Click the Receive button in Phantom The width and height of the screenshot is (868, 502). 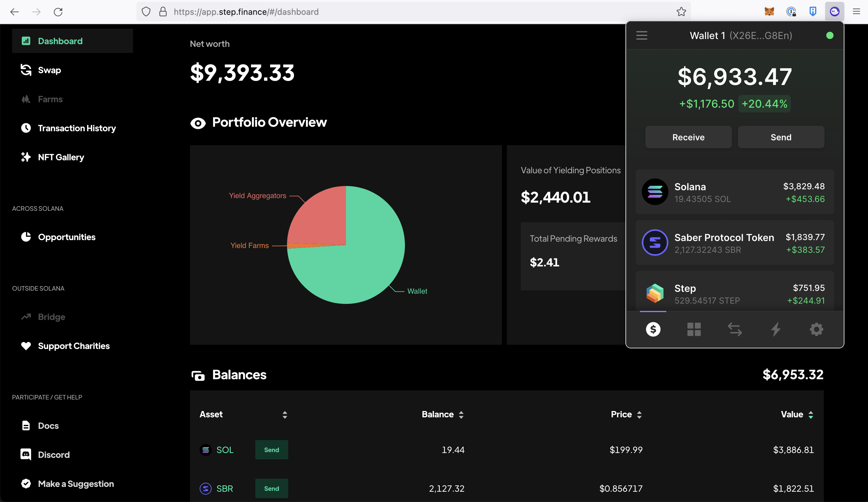(688, 137)
